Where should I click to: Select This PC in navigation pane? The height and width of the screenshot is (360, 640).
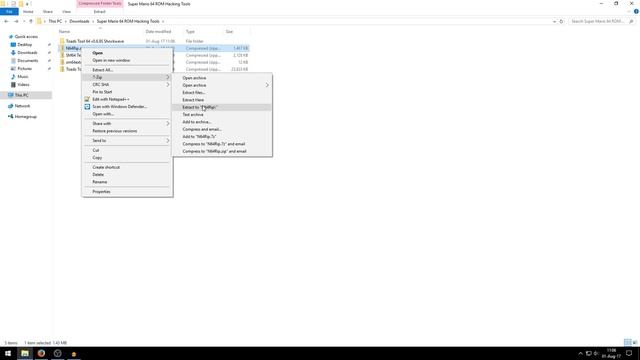tap(22, 95)
